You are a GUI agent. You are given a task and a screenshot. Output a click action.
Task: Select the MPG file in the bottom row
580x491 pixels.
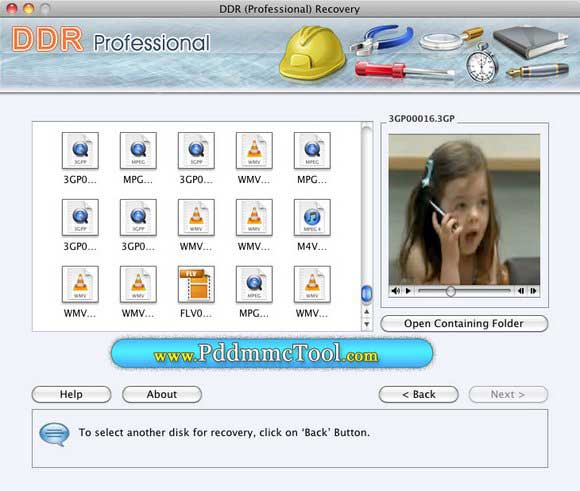(x=254, y=284)
